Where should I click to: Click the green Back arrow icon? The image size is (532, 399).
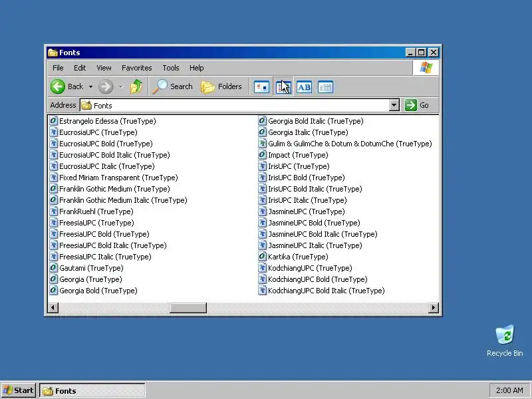(x=58, y=86)
